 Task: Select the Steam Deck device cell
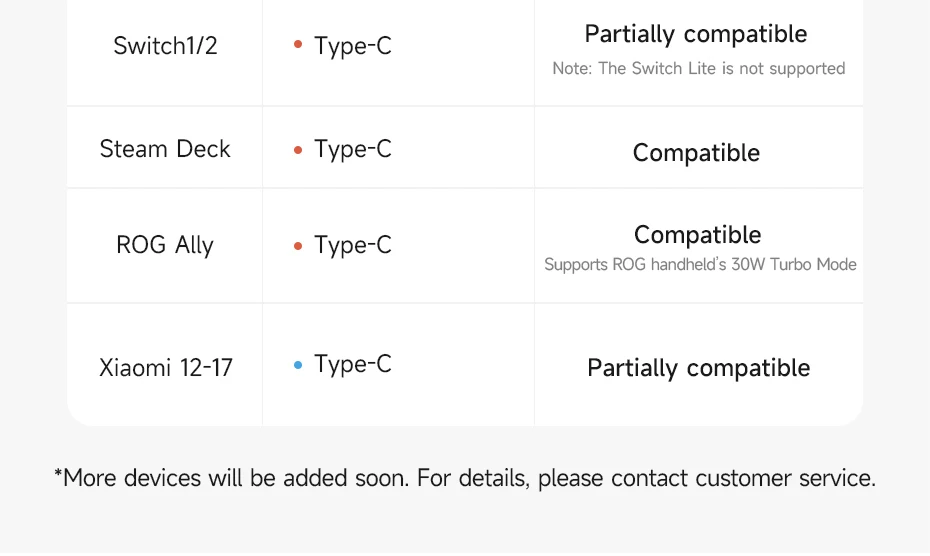click(x=165, y=148)
